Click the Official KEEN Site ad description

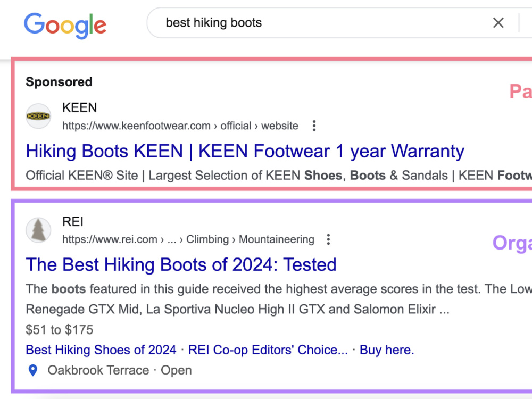279,176
